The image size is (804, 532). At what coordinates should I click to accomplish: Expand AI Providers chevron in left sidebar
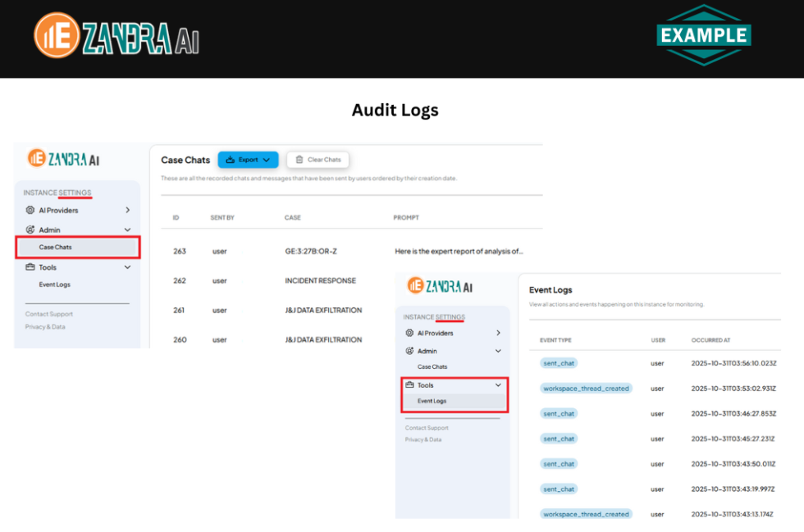(128, 210)
